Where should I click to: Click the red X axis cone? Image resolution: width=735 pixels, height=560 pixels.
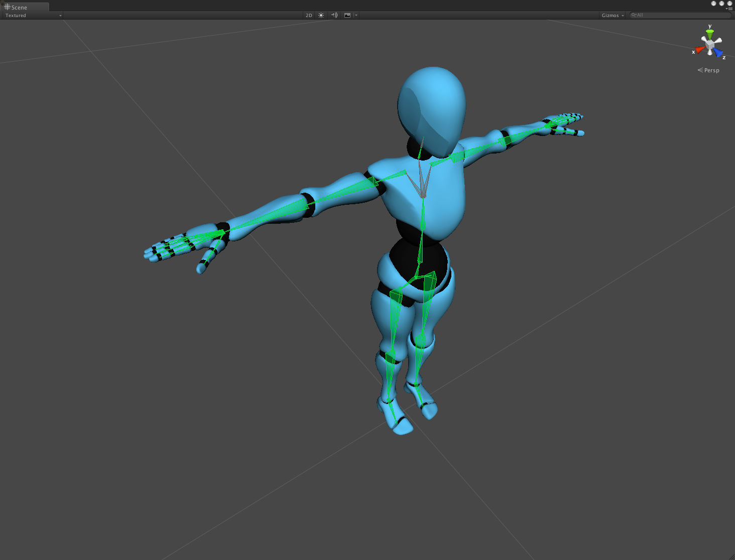700,50
